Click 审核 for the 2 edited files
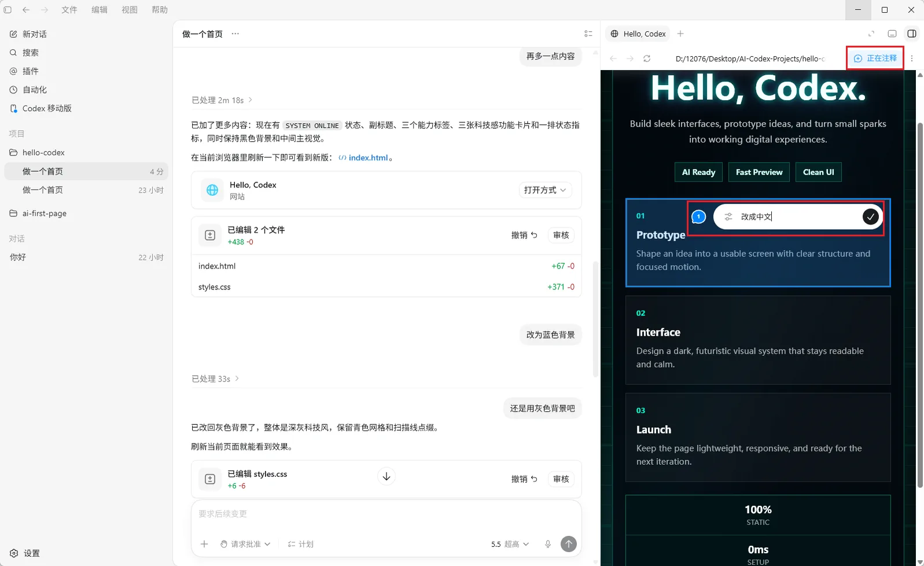 point(561,235)
